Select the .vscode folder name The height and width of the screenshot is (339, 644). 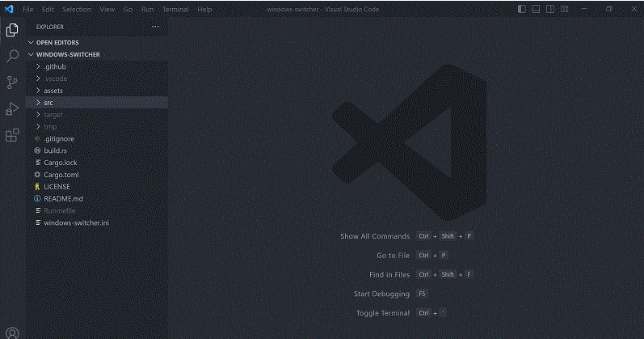56,78
